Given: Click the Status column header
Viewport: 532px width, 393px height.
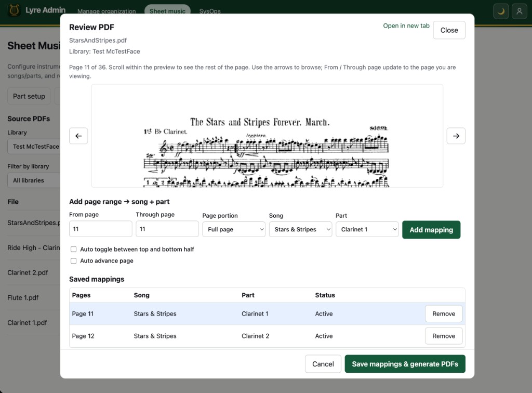Looking at the screenshot, I should click(325, 295).
